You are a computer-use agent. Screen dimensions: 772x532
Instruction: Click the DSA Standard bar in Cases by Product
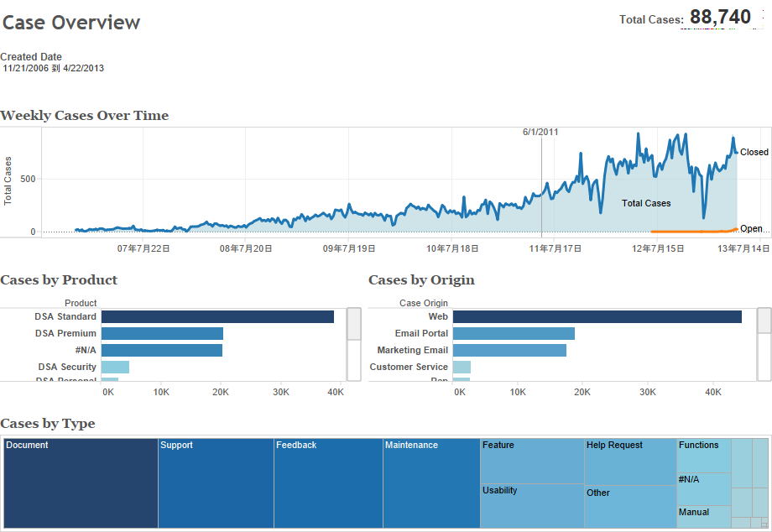(217, 316)
